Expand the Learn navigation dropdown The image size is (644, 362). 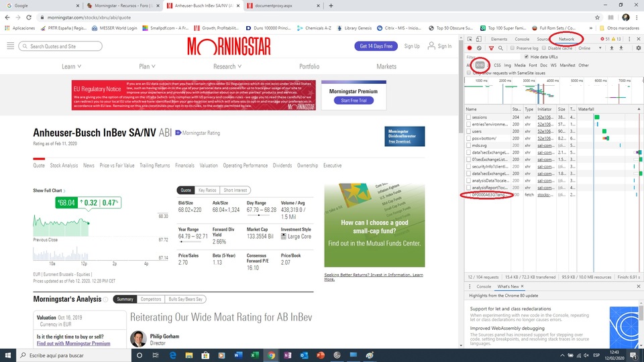coord(72,66)
